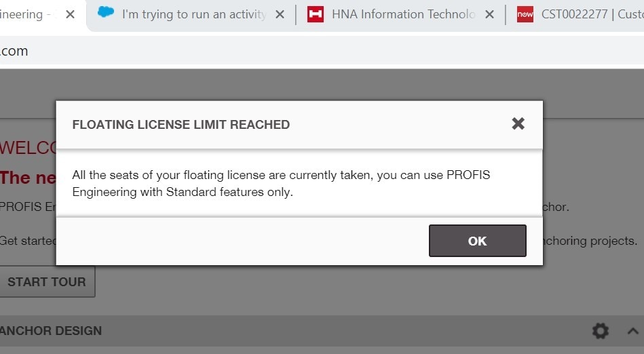
Task: Open the Anchor Design gear settings
Action: click(600, 330)
